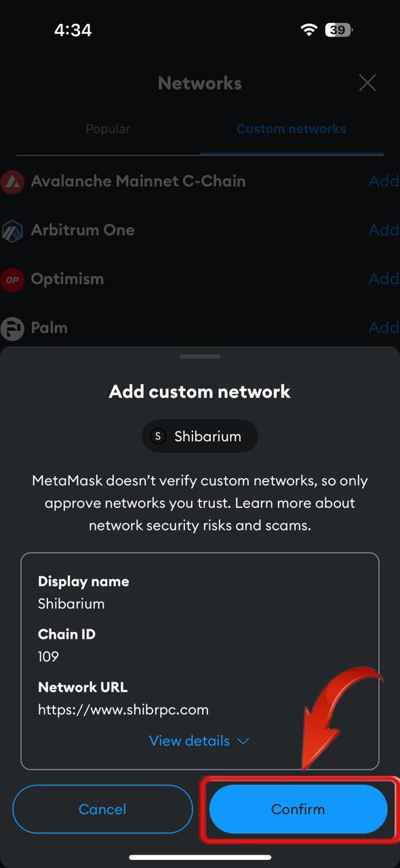Tap the Shibarium S avatar icon
Viewport: 400px width, 868px height.
coord(158,436)
